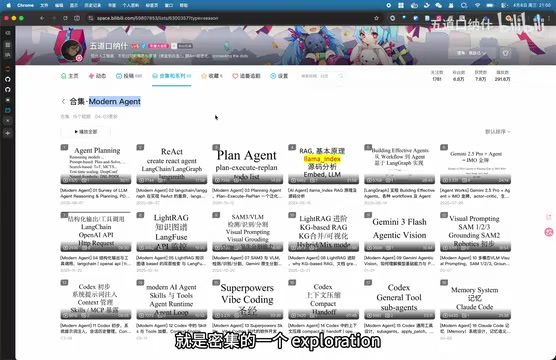Click the plus icon in left sidebar
Viewport: 556px width, 360px height.
click(x=8, y=133)
